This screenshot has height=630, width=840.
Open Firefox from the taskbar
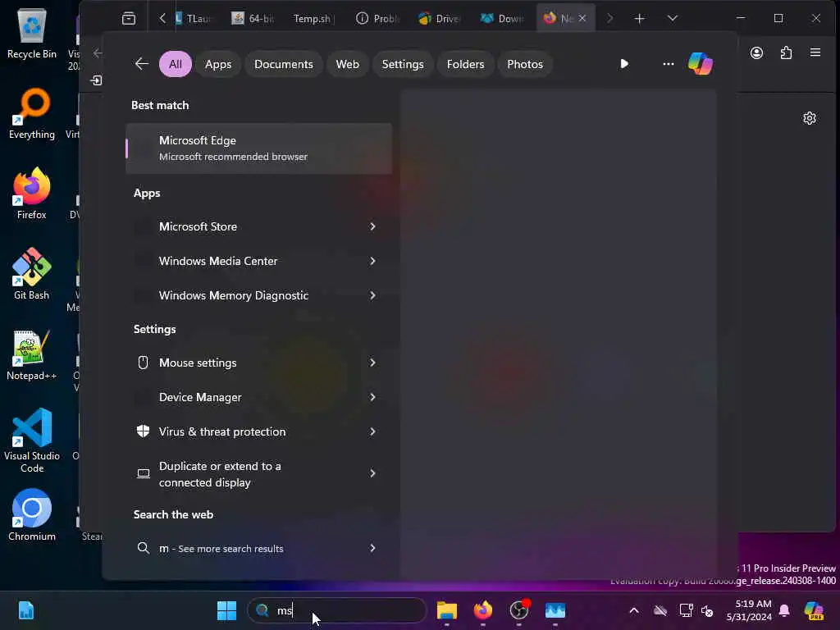(x=482, y=610)
